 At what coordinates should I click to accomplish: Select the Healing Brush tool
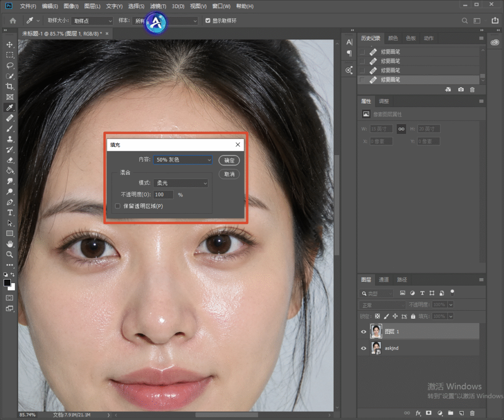[x=10, y=118]
